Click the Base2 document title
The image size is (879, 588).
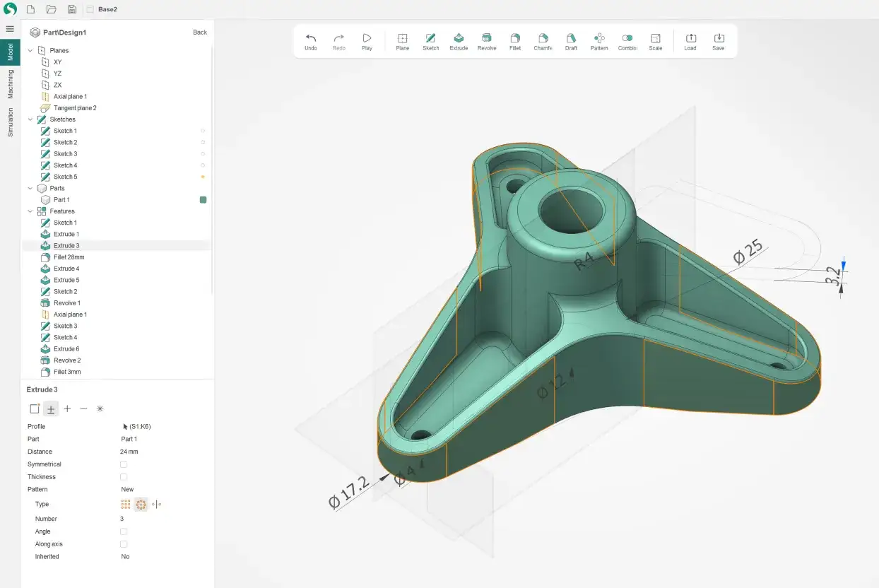click(107, 9)
